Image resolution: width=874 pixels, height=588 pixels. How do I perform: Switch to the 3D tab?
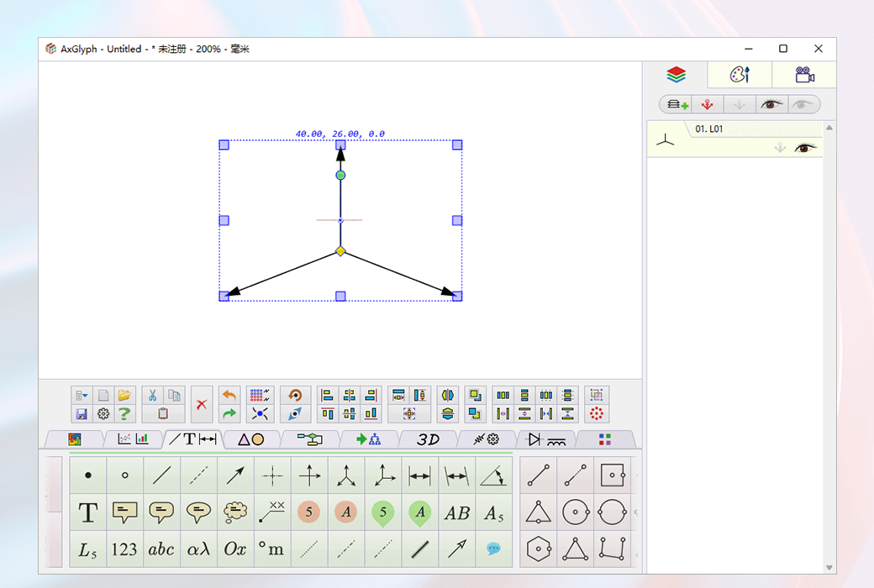coord(428,440)
